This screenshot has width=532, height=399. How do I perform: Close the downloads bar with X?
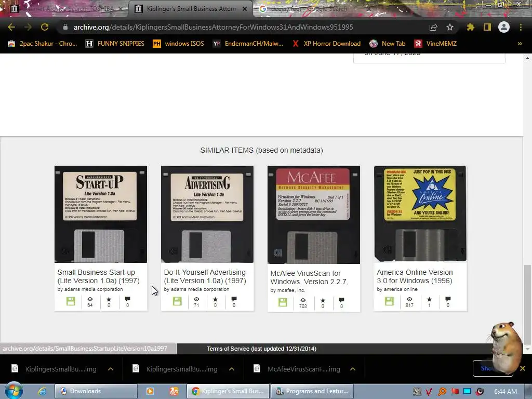[523, 368]
